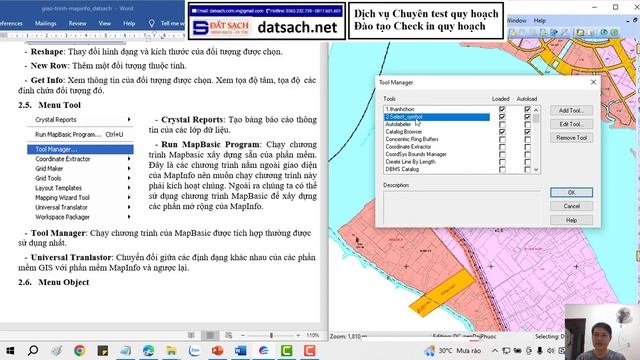Screen dimensions: 640x360
Task: Open red Camtasia recorder icon
Action: (x=309, y=350)
